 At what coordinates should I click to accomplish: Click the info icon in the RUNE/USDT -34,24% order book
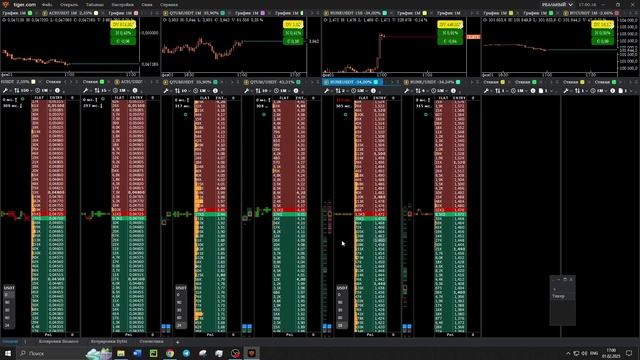click(x=453, y=91)
